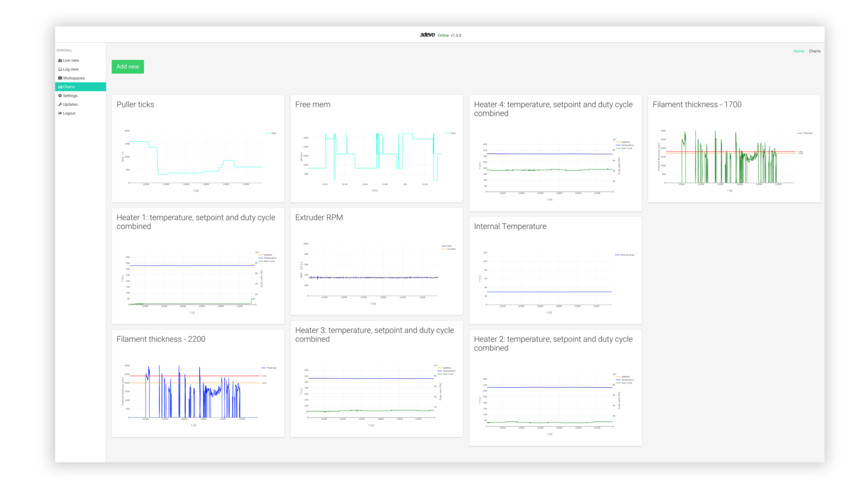Toggle Duty Cycle legend in Heater 4 chart
The image size is (868, 488).
coord(624,149)
